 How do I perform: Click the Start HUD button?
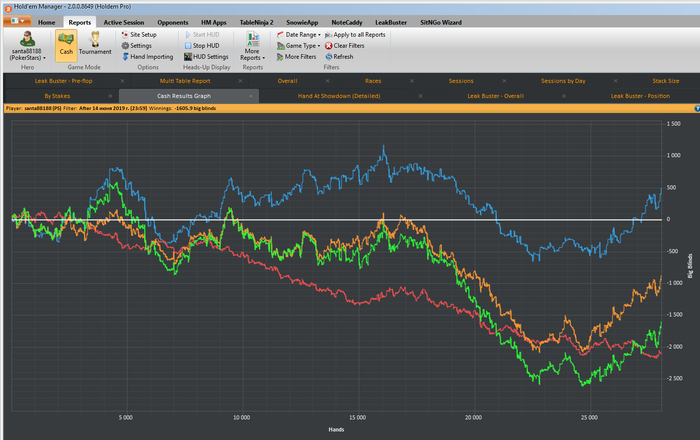tap(202, 34)
